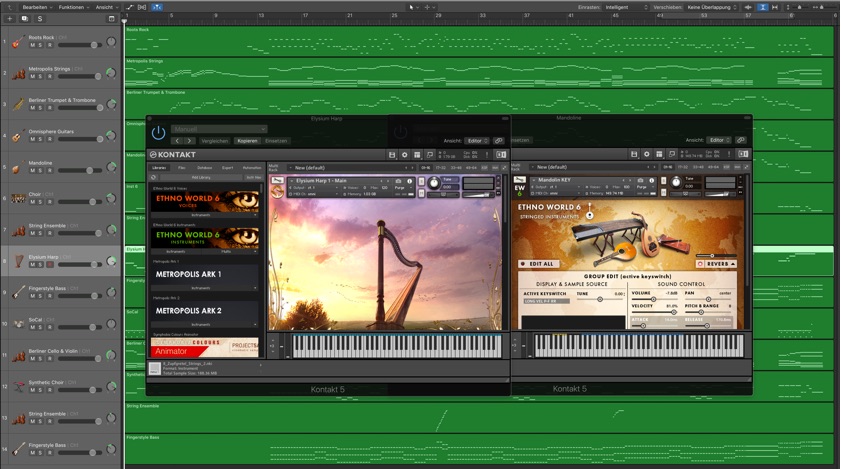Screen dimensions: 841x469
Task: Click minimized view icon in Elysium Harp Kontakt
Action: coord(430,155)
